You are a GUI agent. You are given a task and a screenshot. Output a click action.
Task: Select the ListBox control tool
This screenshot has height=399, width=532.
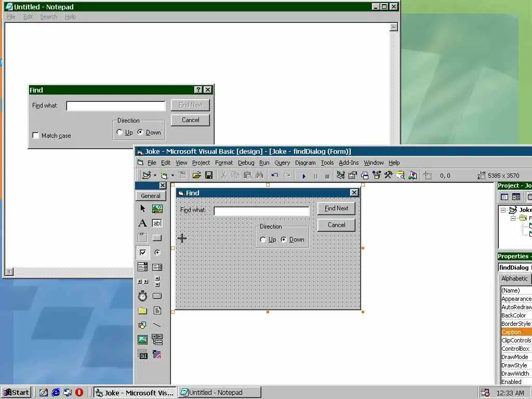coord(157,267)
